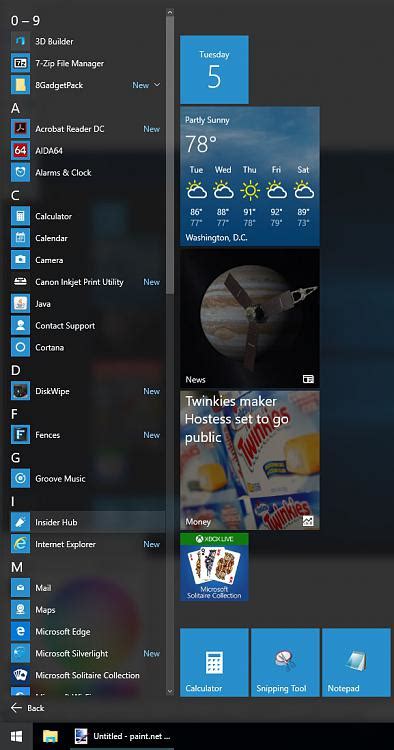Viewport: 394px width, 750px height.
Task: Open the Cortana icon
Action: point(20,347)
